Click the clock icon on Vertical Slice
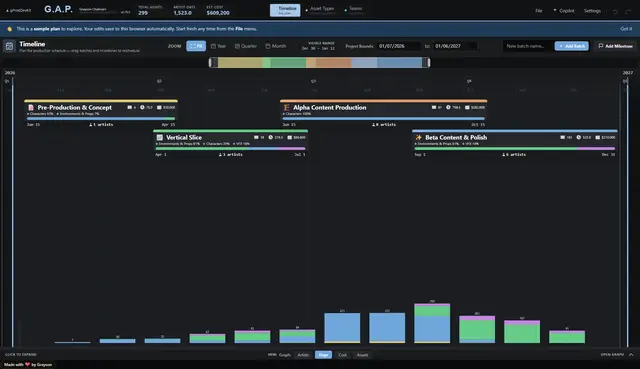The image size is (640, 369). (x=271, y=138)
